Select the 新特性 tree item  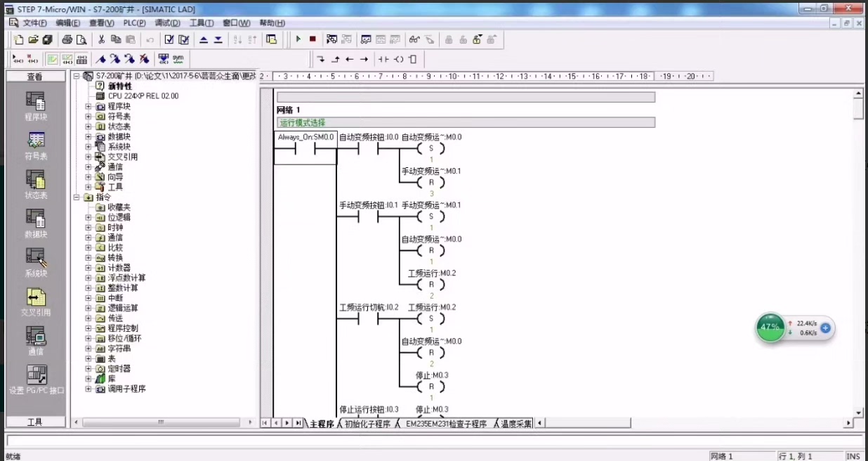tap(119, 86)
